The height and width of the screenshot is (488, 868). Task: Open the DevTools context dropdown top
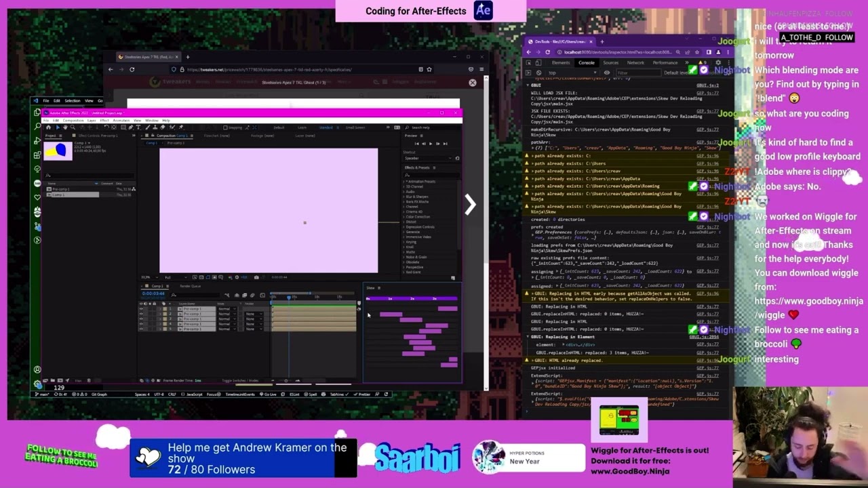573,73
